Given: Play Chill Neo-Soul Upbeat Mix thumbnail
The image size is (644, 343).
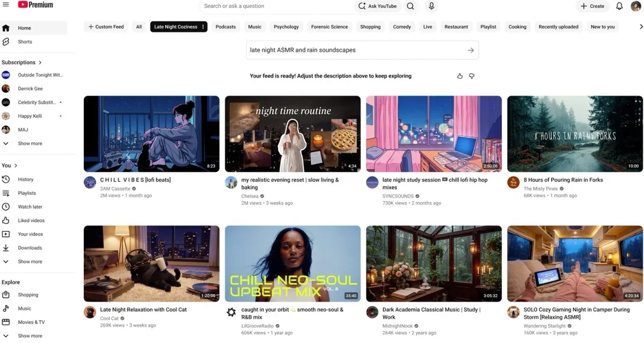Looking at the screenshot, I should pos(292,264).
